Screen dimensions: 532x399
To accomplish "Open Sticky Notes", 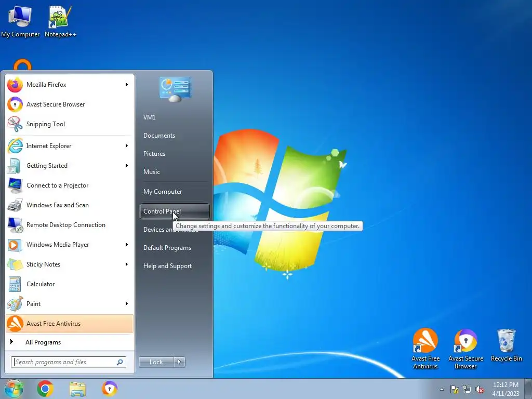I will click(69, 264).
